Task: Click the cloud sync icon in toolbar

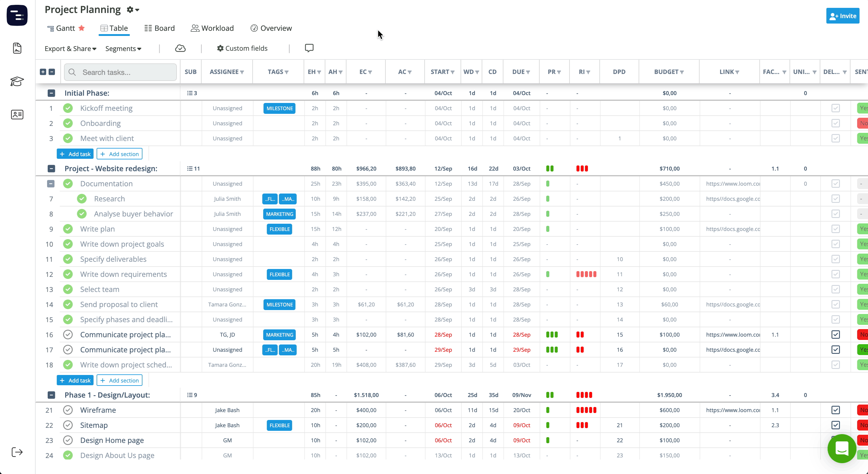Action: coord(180,48)
